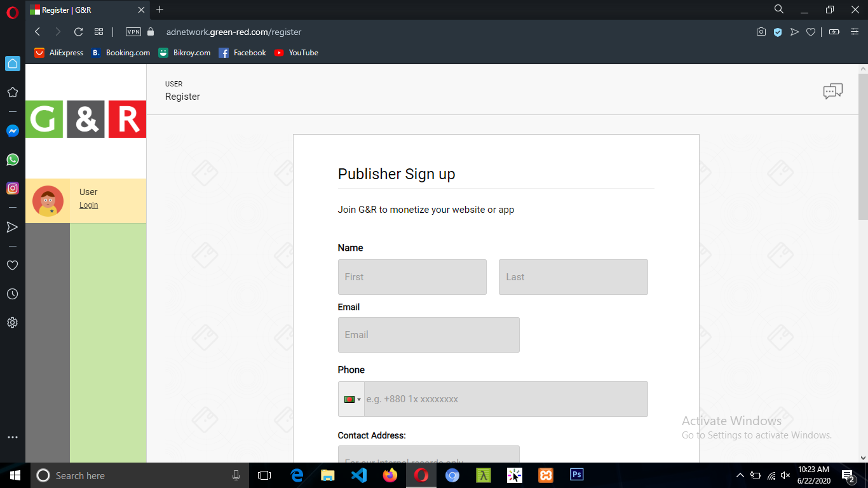Launch XAMPP from the taskbar

pyautogui.click(x=545, y=475)
